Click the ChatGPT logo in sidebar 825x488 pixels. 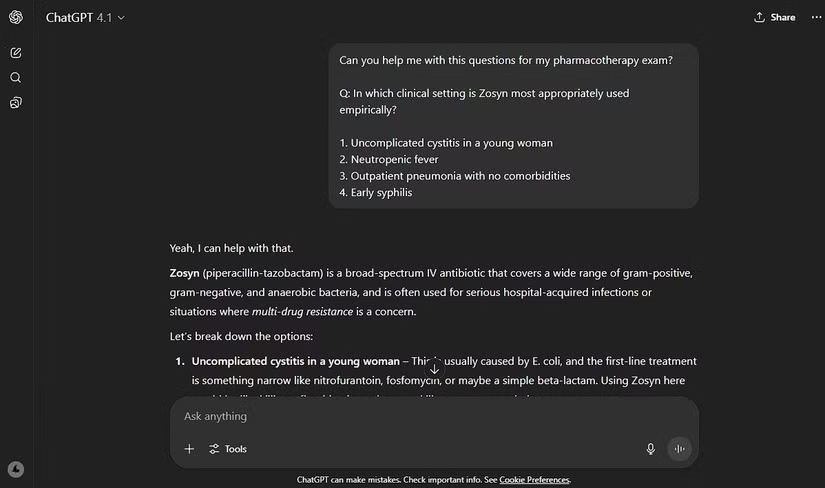click(x=16, y=17)
